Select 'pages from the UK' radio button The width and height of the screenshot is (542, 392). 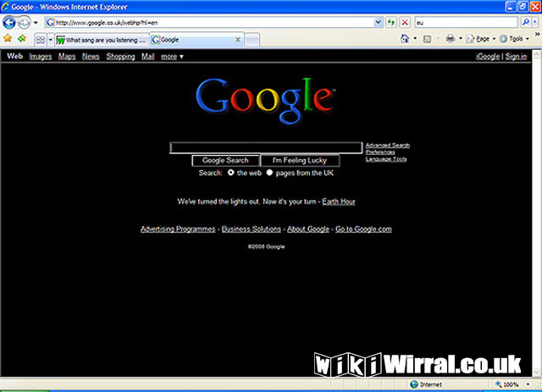tap(269, 173)
